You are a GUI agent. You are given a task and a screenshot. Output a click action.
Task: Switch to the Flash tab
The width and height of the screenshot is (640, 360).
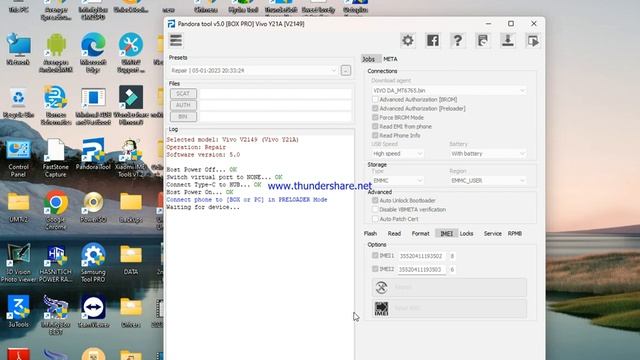pyautogui.click(x=370, y=233)
